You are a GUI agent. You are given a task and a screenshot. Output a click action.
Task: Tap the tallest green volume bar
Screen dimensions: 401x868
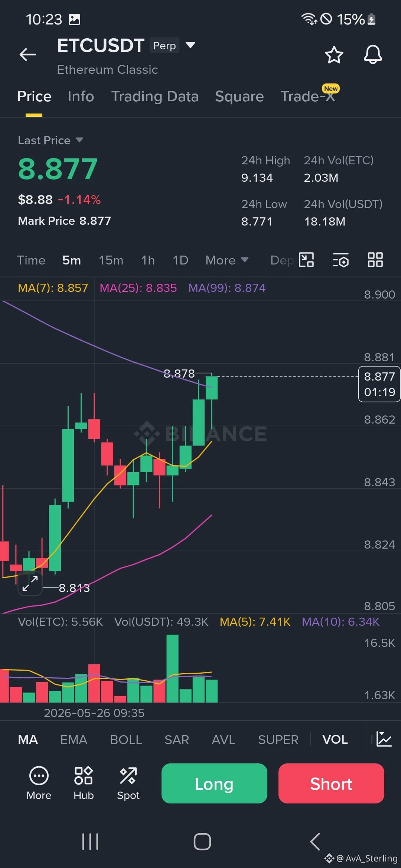(172, 668)
